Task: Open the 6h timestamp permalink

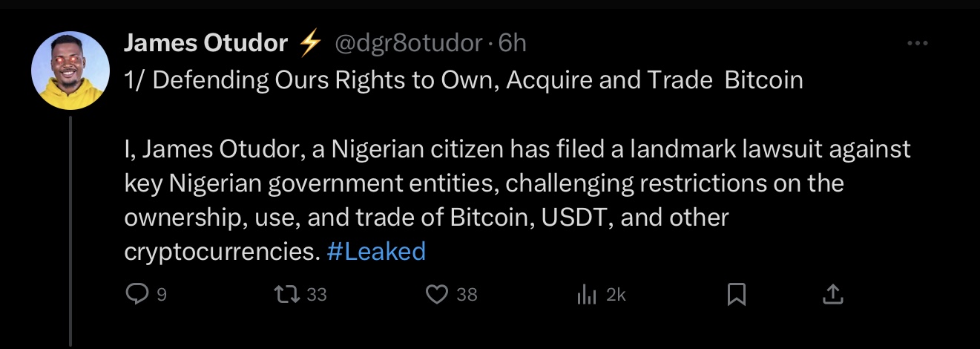Action: pyautogui.click(x=513, y=44)
